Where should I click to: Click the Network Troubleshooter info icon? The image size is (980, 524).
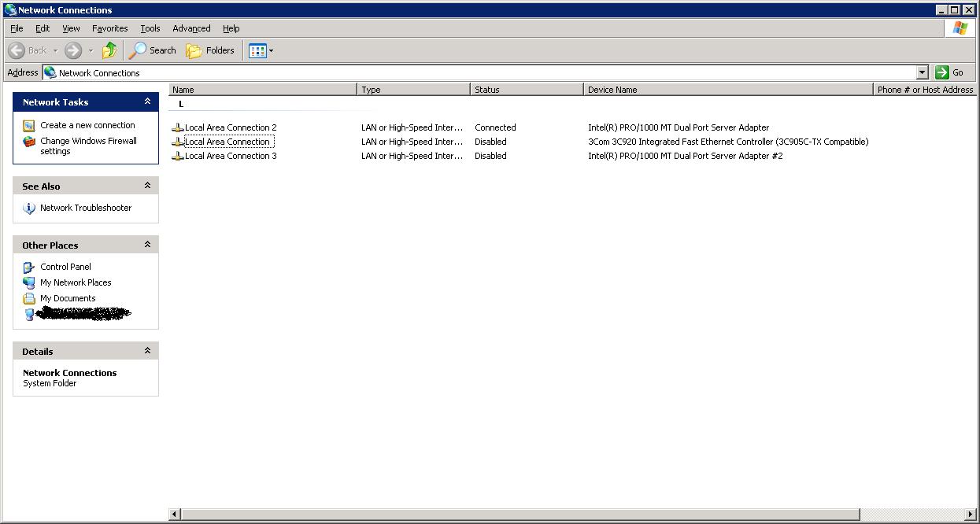pos(29,208)
